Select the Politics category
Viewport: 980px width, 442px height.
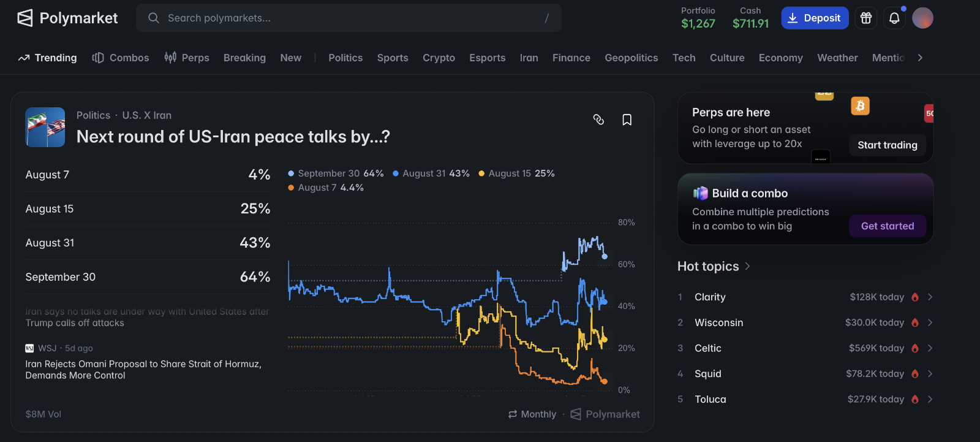[345, 58]
